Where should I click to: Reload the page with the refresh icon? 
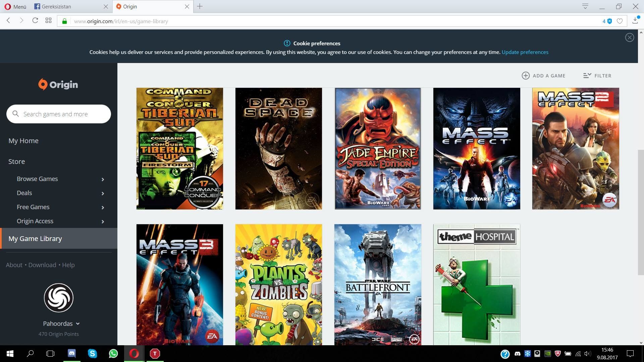pyautogui.click(x=35, y=21)
